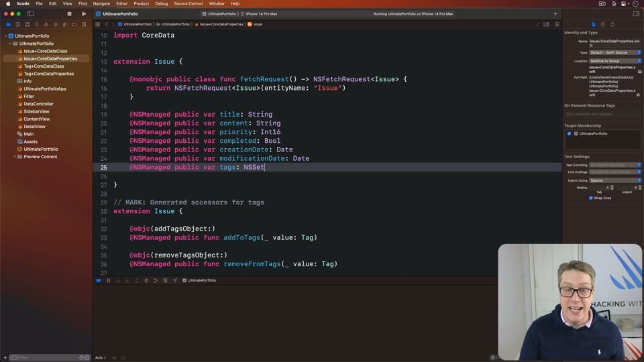Open the File menu
The image size is (644, 362).
[x=39, y=3]
